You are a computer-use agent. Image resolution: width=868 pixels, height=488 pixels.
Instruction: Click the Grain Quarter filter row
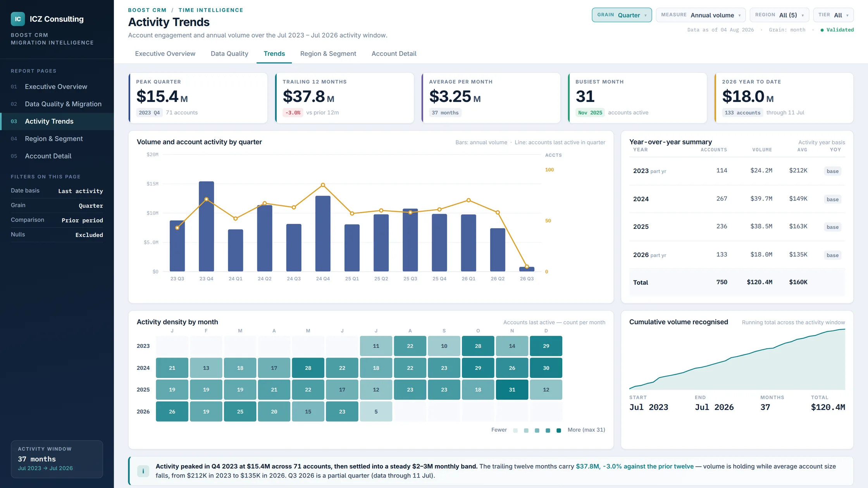tap(57, 206)
